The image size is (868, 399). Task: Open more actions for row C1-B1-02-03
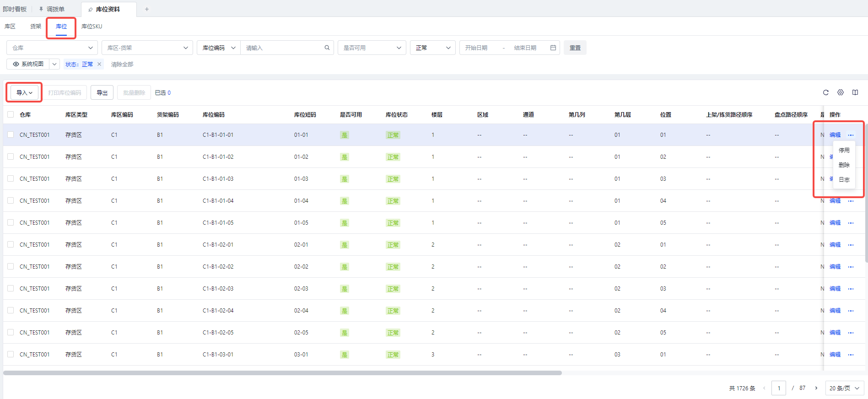tap(851, 289)
